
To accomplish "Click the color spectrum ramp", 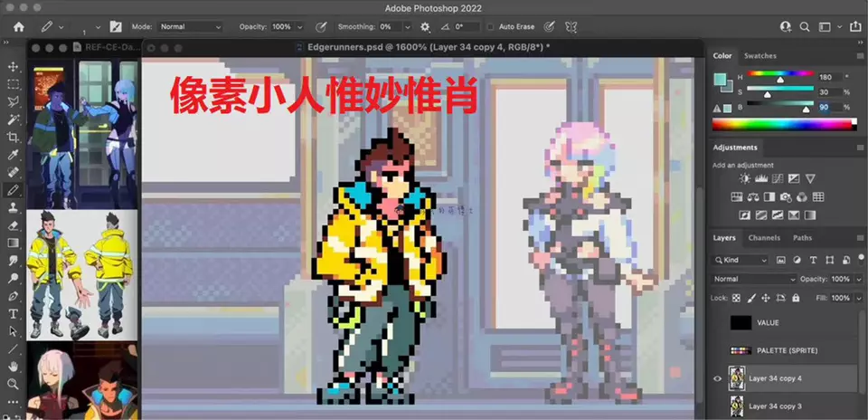I will pos(785,124).
